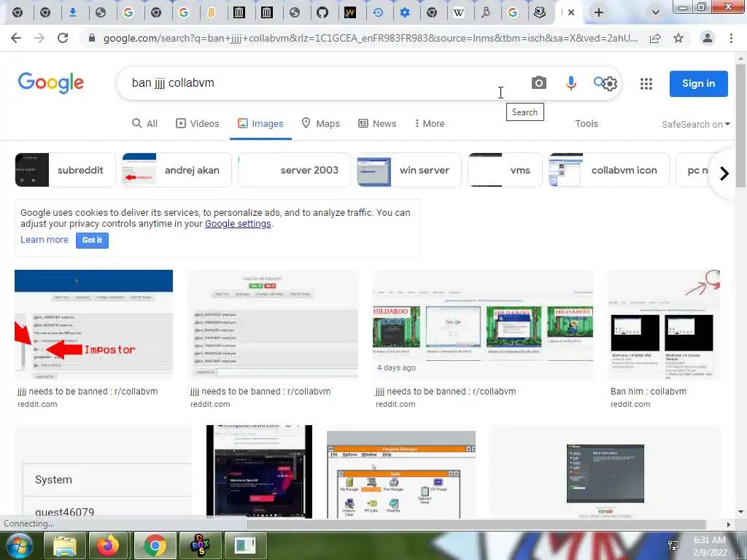
Task: Switch to the orange B favicon tab
Action: (211, 12)
